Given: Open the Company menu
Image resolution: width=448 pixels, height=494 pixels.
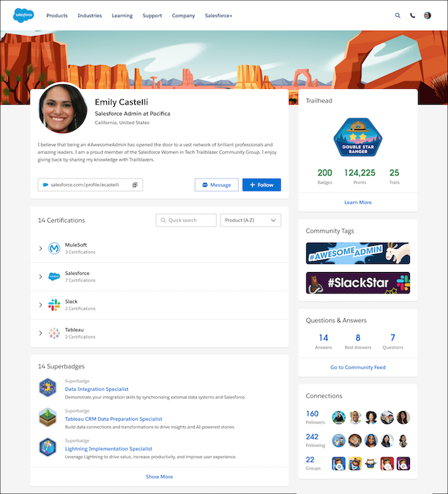Looking at the screenshot, I should 183,16.
